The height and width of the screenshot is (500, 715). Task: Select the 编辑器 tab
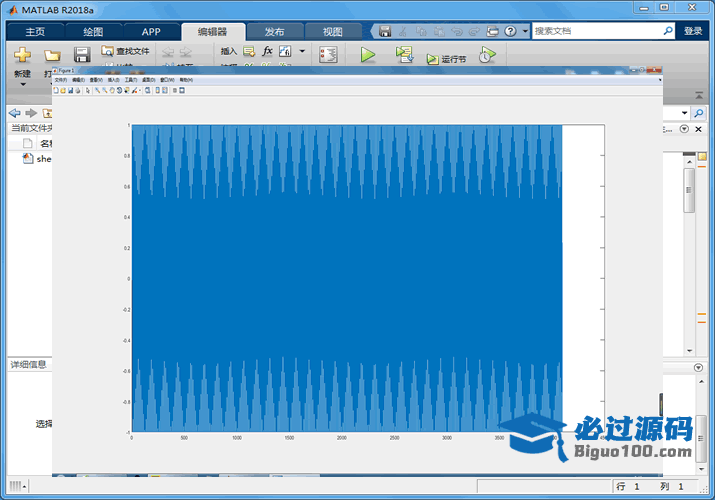212,31
